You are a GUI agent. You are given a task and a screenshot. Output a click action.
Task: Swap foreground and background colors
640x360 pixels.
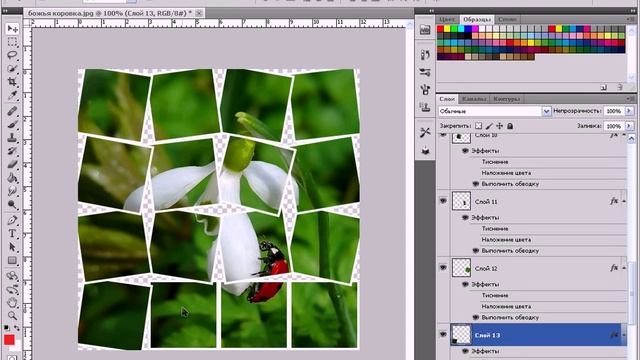point(17,328)
